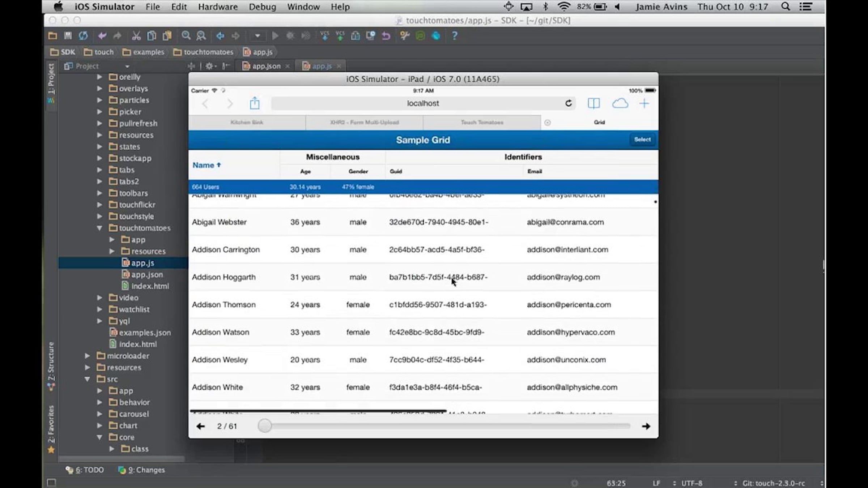Screen dimensions: 868x488
Task: Open the Hardware menu
Action: [217, 7]
